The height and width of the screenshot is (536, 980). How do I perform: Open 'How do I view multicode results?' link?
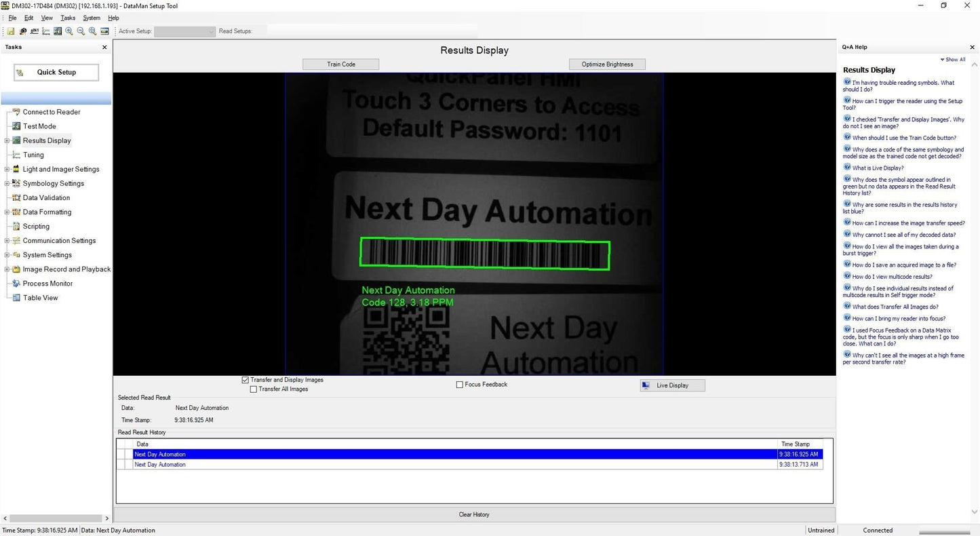pos(892,277)
